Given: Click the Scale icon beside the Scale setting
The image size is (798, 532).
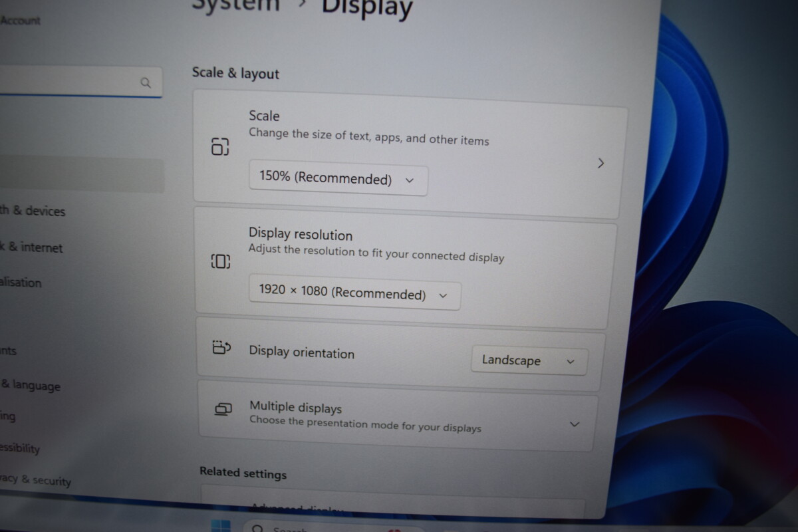Looking at the screenshot, I should (x=220, y=146).
